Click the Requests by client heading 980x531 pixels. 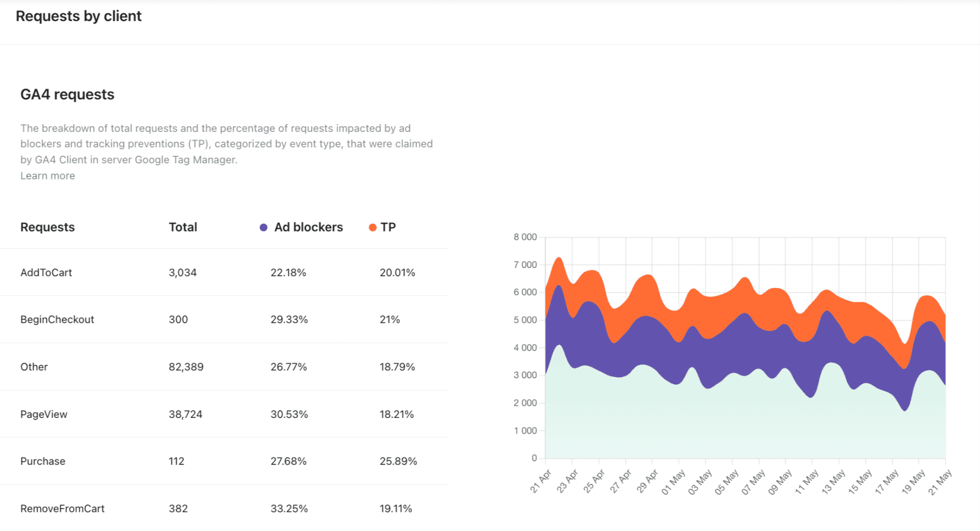pyautogui.click(x=79, y=16)
